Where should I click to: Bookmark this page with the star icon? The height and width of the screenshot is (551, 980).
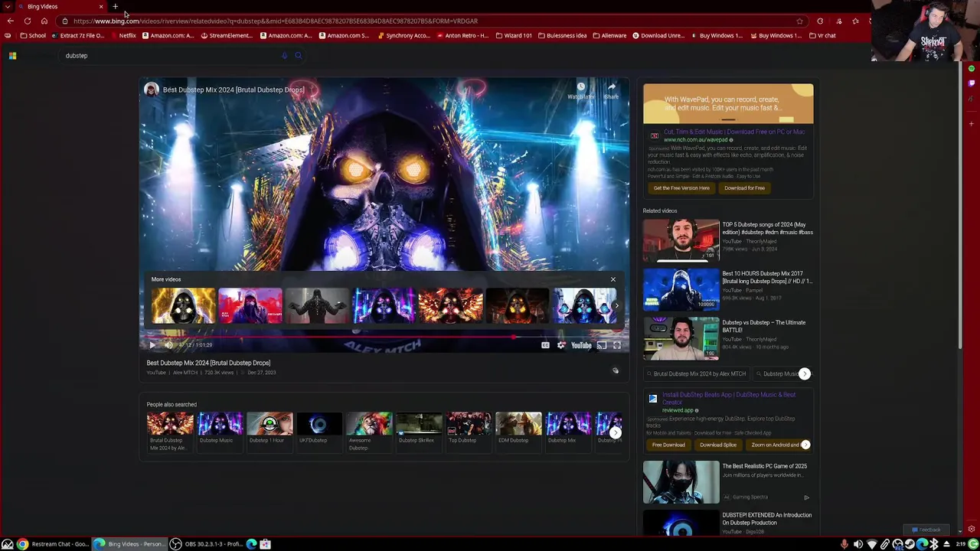coord(800,21)
